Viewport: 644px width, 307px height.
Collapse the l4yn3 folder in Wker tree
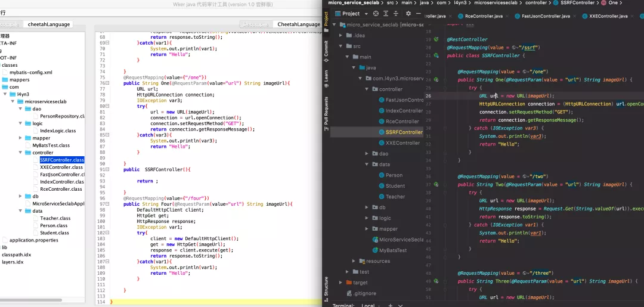point(5,94)
